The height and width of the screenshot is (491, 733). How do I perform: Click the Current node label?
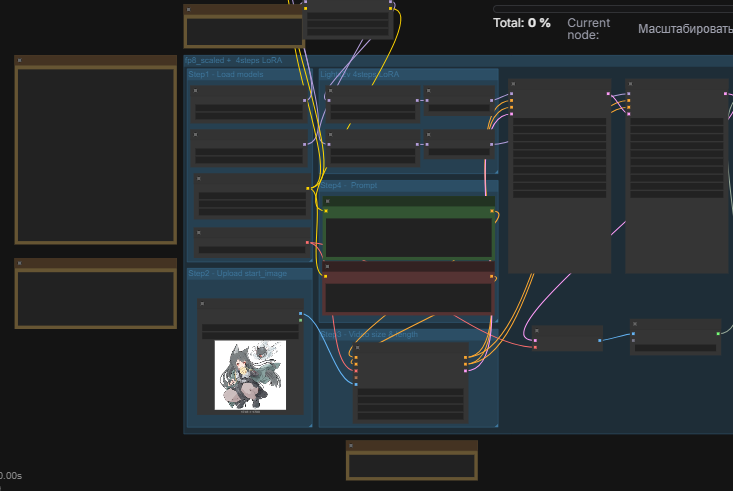pos(588,29)
